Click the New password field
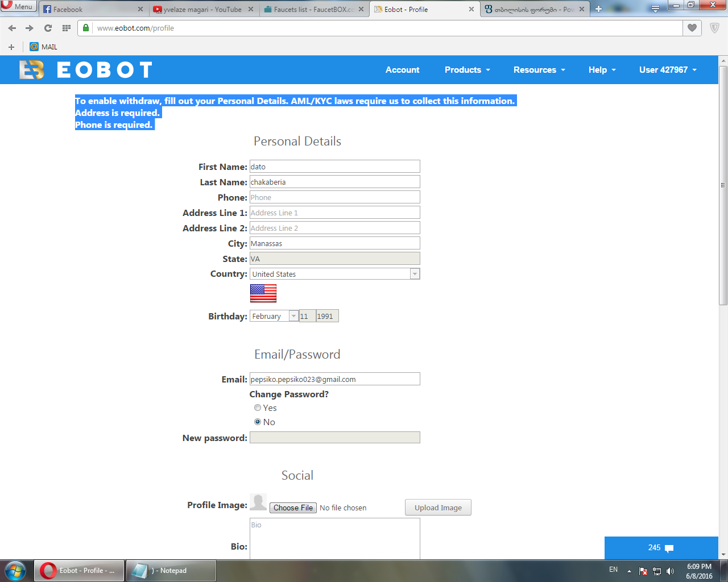The width and height of the screenshot is (728, 582). pyautogui.click(x=335, y=438)
